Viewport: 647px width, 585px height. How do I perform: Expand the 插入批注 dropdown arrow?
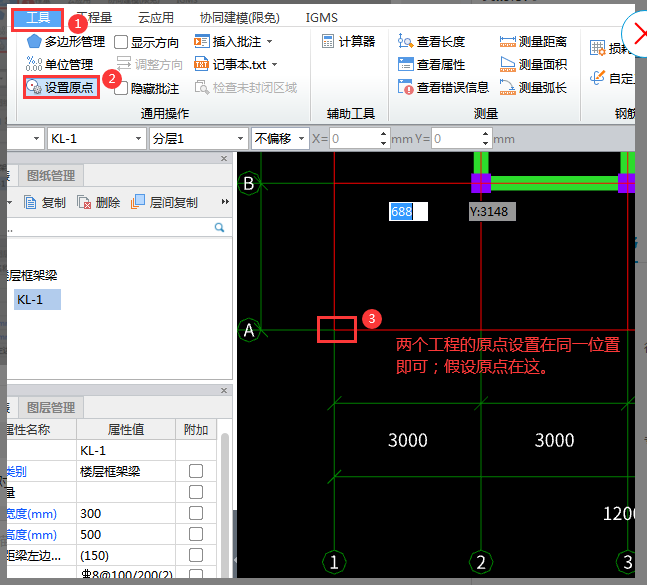[x=270, y=41]
